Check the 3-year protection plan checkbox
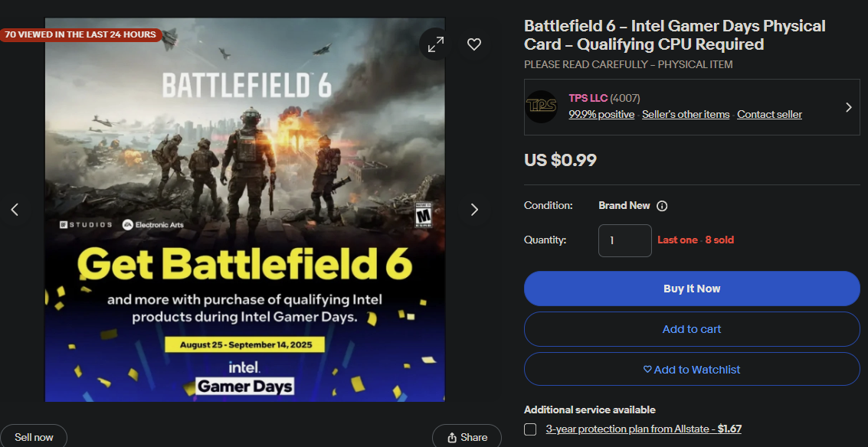Image resolution: width=868 pixels, height=447 pixels. [530, 429]
